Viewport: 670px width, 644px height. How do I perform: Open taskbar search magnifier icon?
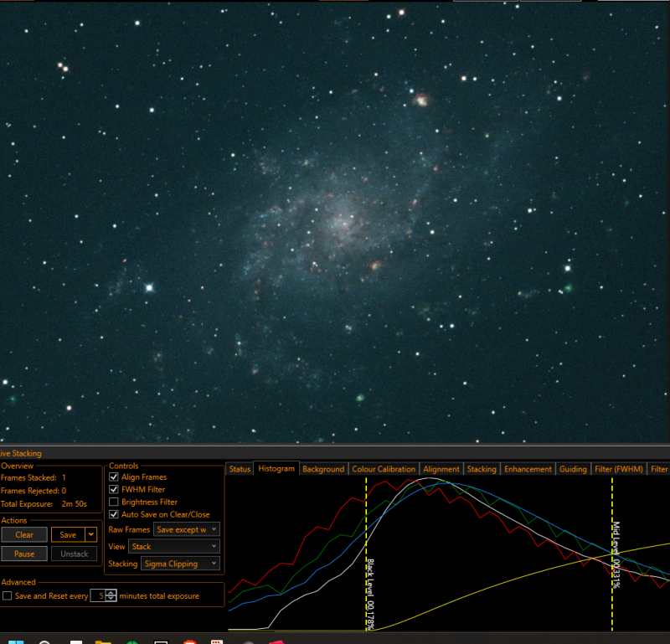(45, 641)
